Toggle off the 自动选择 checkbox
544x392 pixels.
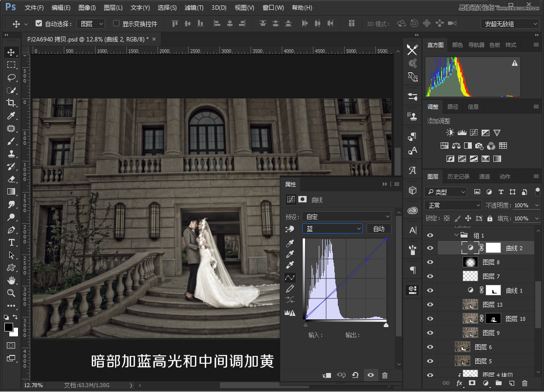click(39, 23)
